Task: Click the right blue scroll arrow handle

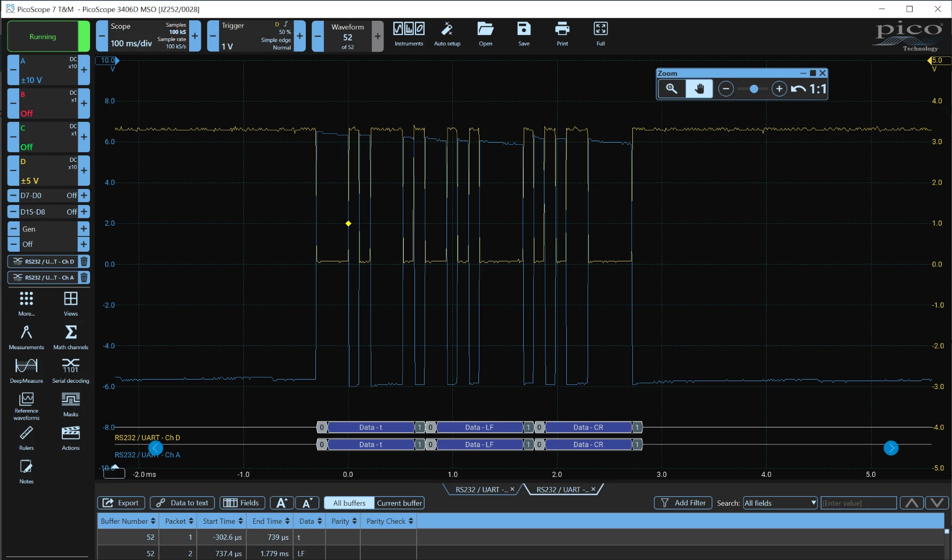Action: [x=891, y=448]
